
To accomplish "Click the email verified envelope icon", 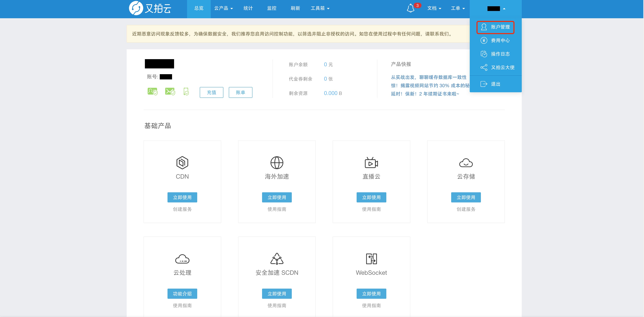I will pos(170,92).
